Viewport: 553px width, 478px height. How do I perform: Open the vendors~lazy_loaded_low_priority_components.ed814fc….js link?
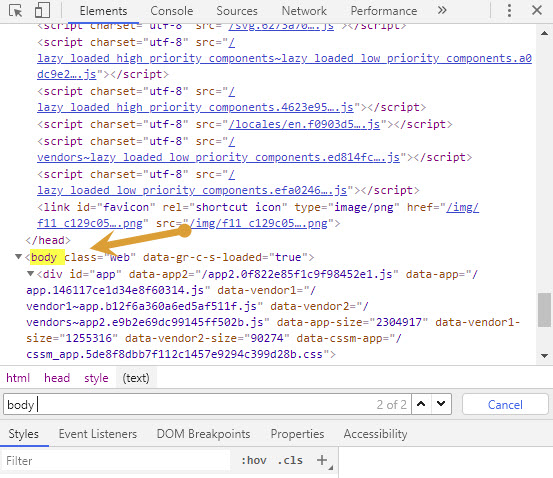pos(218,157)
